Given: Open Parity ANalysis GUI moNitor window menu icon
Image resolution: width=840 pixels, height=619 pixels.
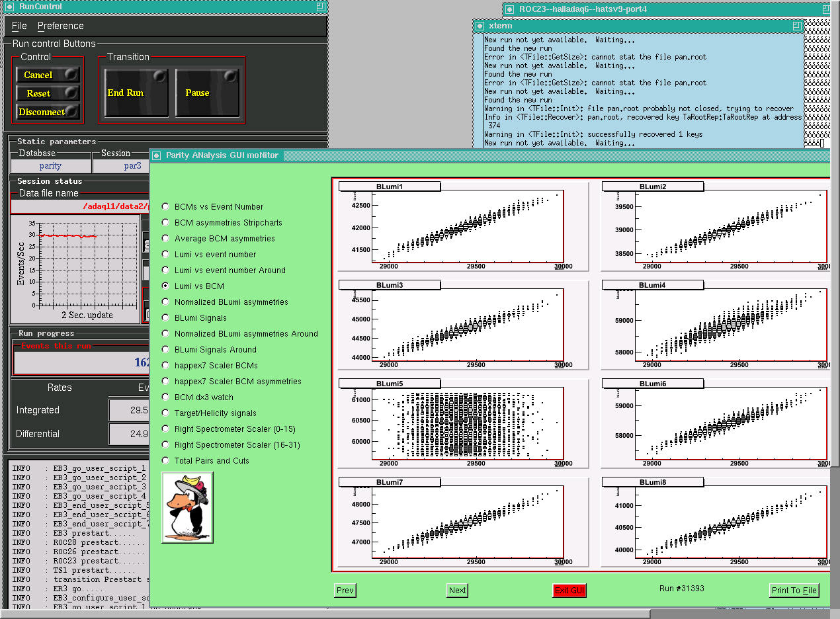Looking at the screenshot, I should 157,155.
